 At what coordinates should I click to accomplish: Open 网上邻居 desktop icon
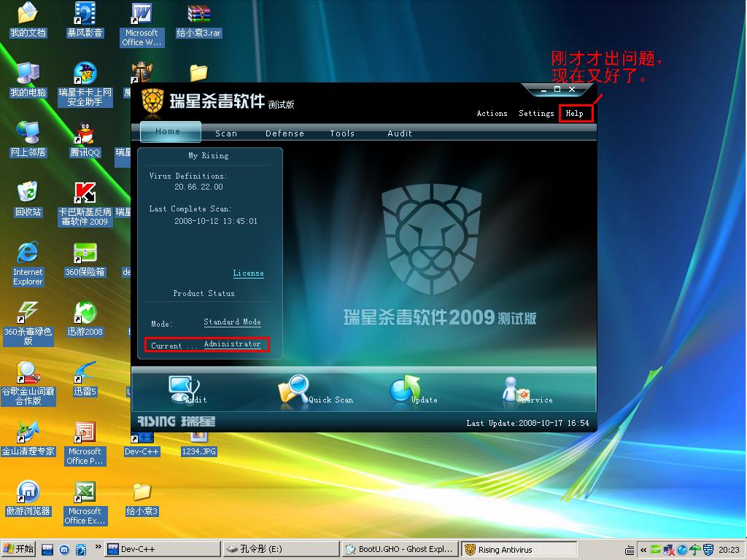tap(28, 139)
